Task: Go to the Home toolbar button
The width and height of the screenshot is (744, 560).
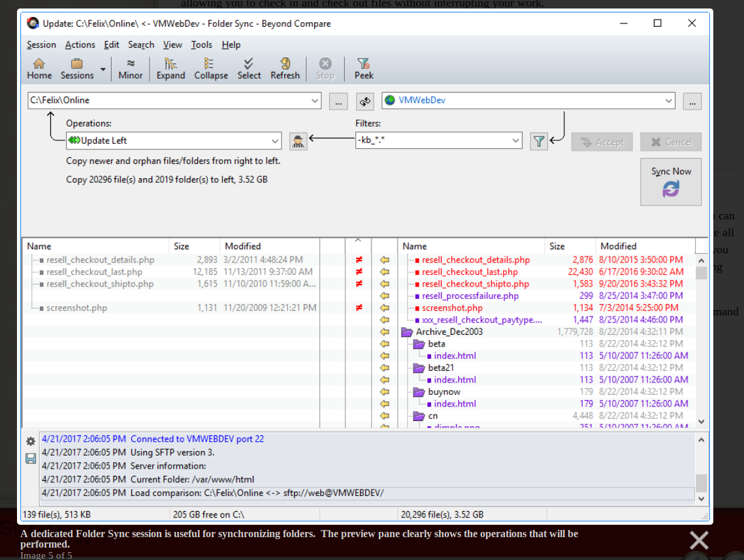Action: point(39,69)
